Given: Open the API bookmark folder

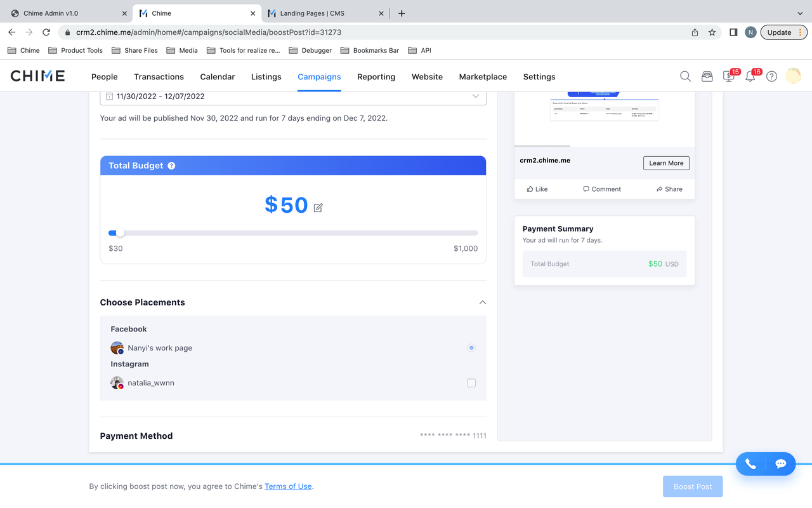Looking at the screenshot, I should click(x=419, y=50).
